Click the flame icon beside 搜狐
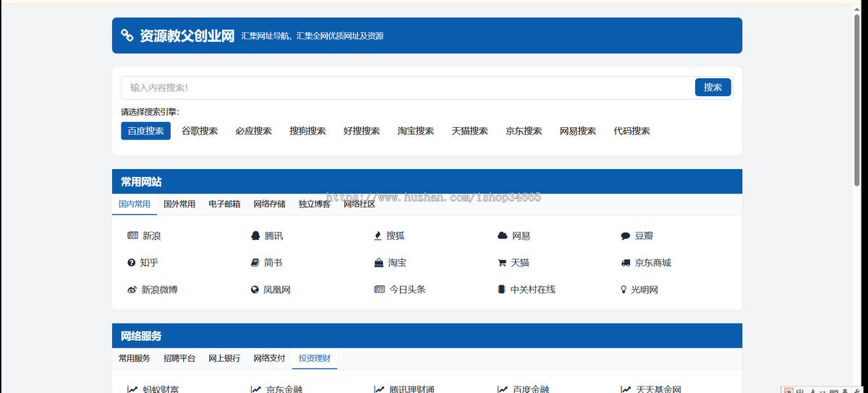The height and width of the screenshot is (393, 868). coord(378,236)
